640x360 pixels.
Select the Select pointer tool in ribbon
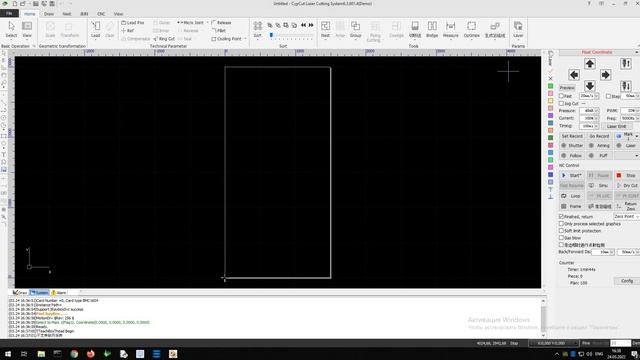pyautogui.click(x=11, y=29)
